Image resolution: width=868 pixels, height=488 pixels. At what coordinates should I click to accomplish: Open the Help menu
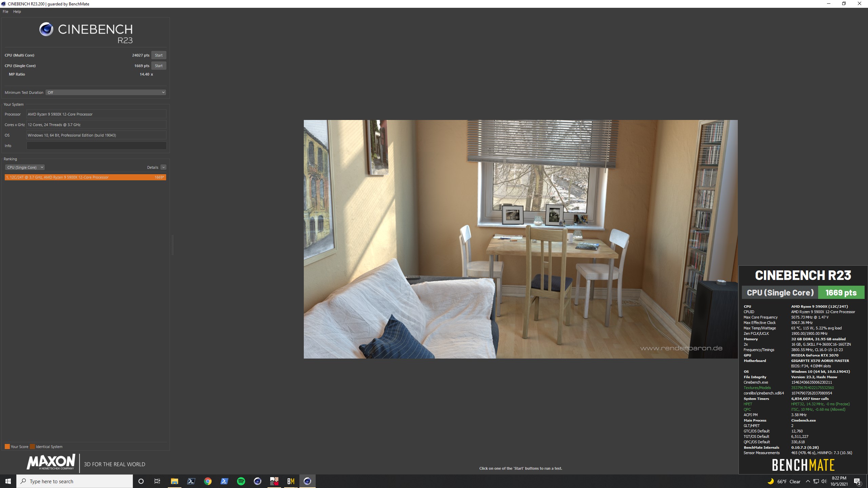[17, 12]
